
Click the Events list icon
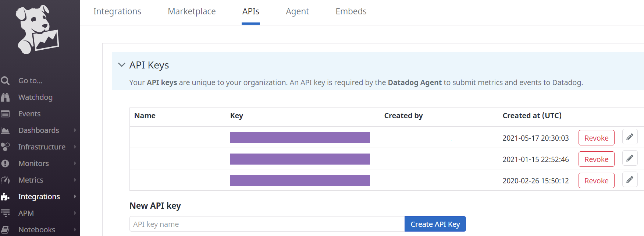[5, 114]
